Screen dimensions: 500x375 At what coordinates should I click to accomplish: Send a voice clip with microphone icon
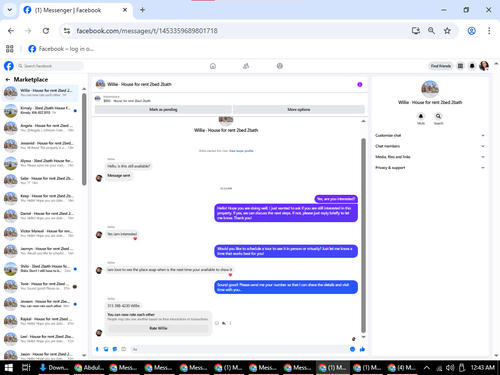(97, 349)
